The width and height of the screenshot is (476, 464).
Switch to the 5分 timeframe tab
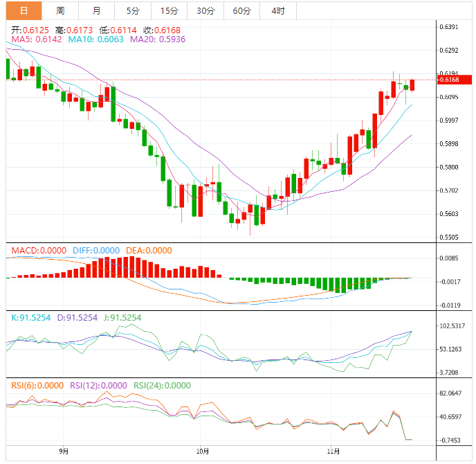click(x=132, y=10)
